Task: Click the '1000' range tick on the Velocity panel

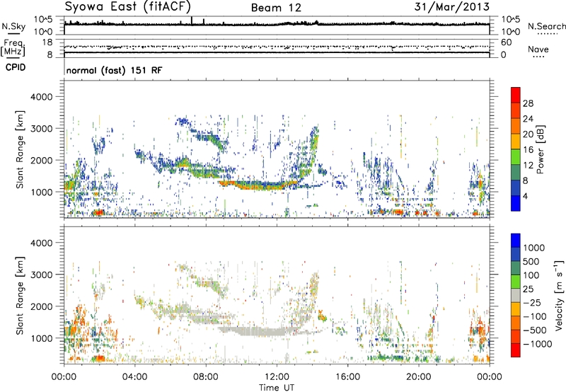Action: [x=41, y=338]
